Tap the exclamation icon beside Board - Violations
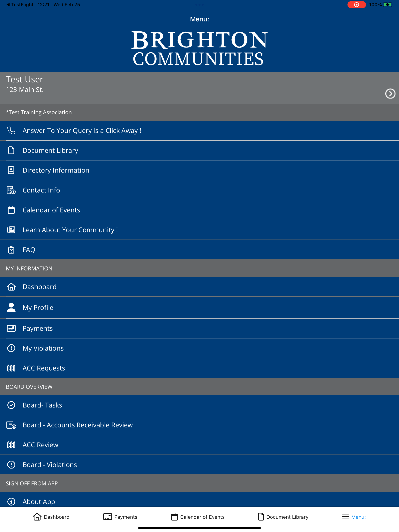399x532 pixels. tap(11, 465)
